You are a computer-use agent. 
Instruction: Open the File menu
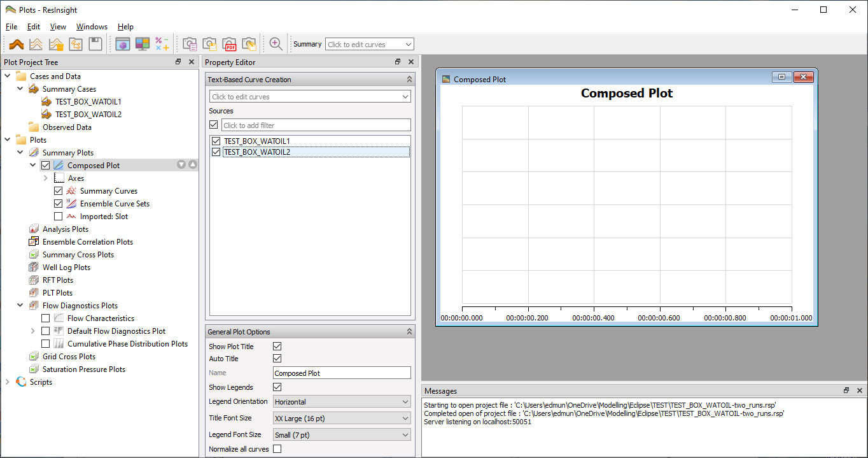[x=11, y=27]
